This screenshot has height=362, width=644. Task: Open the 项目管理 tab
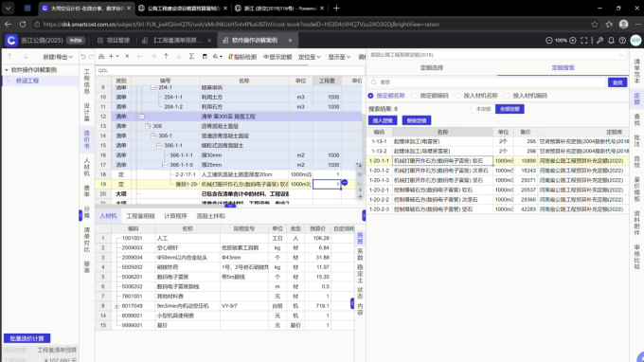tap(114, 40)
